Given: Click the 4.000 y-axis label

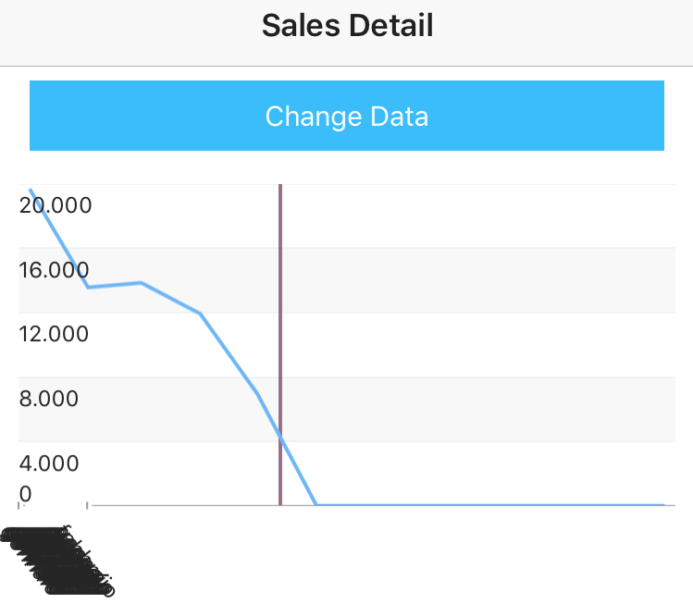Looking at the screenshot, I should (49, 462).
